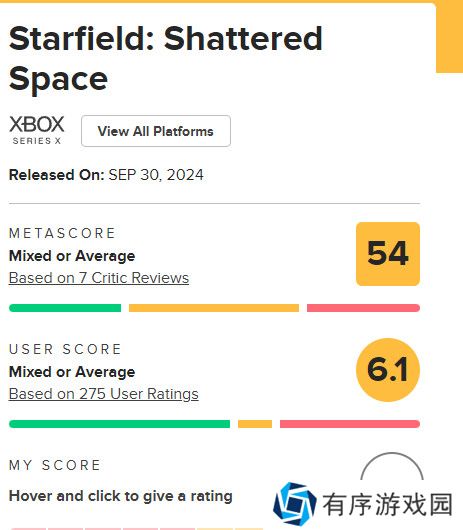The image size is (463, 530).
Task: Select green positive segment of critic reviews bar
Action: coord(65,308)
